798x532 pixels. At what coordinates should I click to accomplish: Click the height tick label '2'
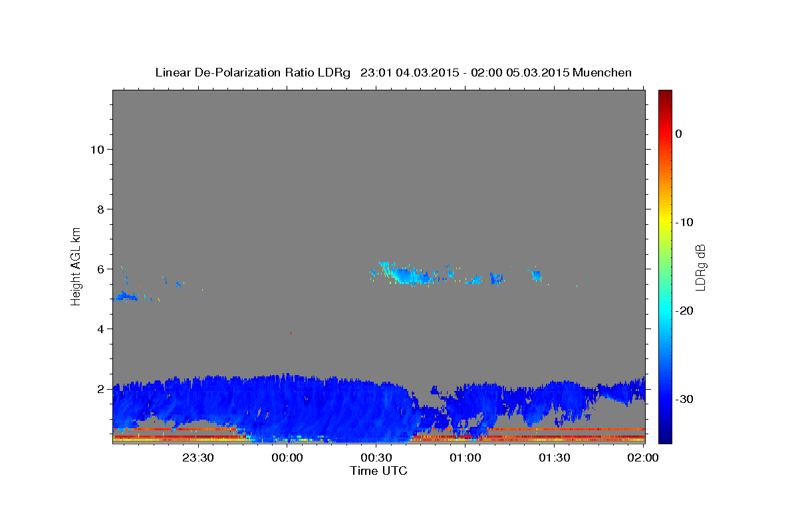(x=100, y=389)
